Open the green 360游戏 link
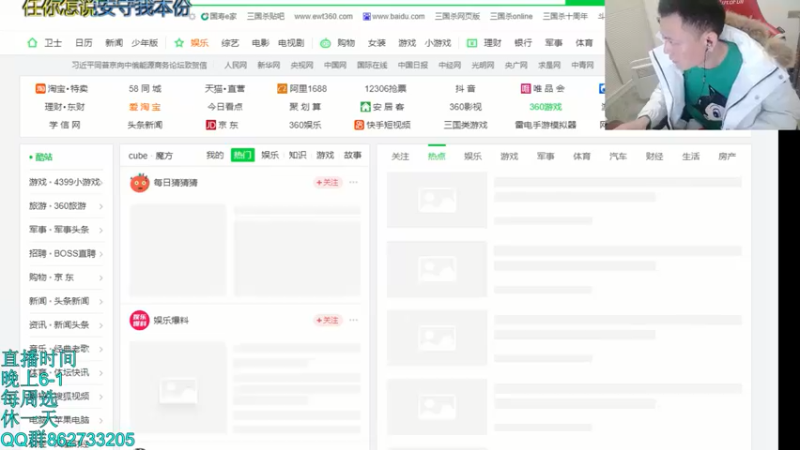This screenshot has height=450, width=800. [545, 107]
